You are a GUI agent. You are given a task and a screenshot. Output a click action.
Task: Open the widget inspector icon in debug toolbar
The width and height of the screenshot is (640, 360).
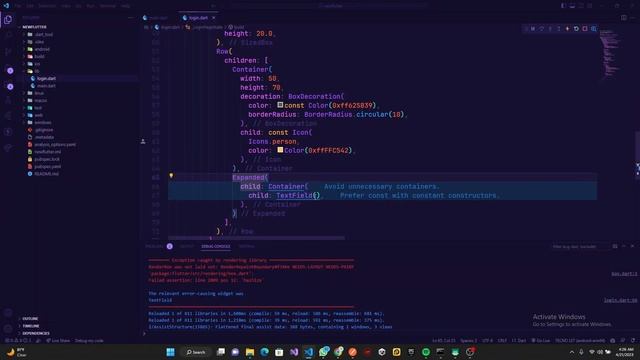click(593, 29)
